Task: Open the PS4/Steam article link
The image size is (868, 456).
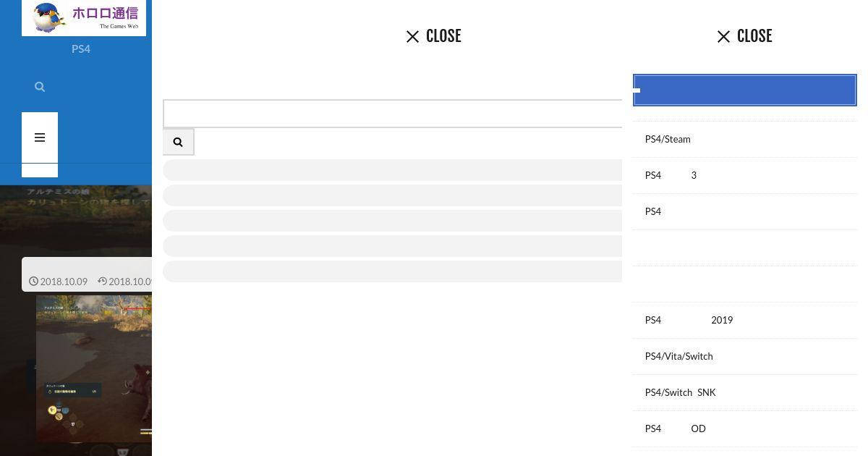Action: pyautogui.click(x=744, y=139)
